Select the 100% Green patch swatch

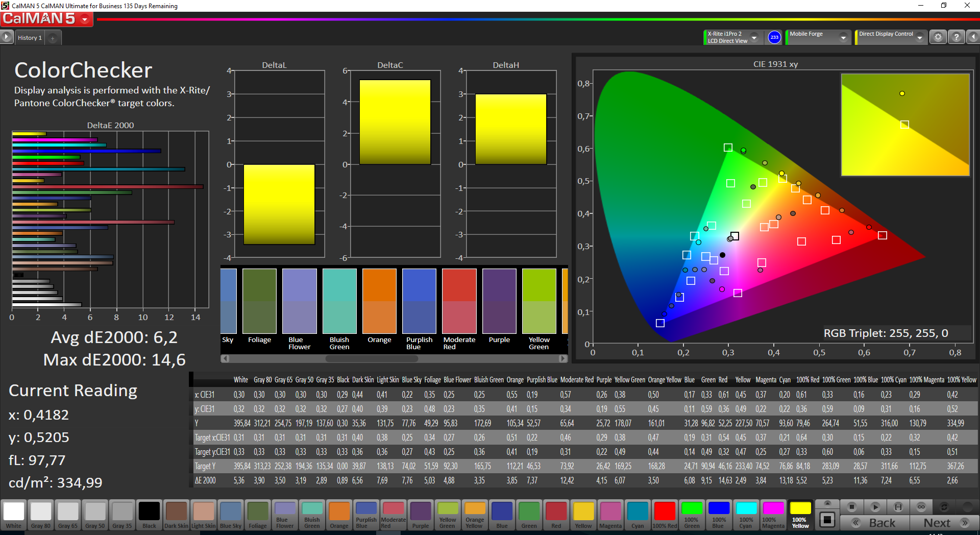pos(692,515)
